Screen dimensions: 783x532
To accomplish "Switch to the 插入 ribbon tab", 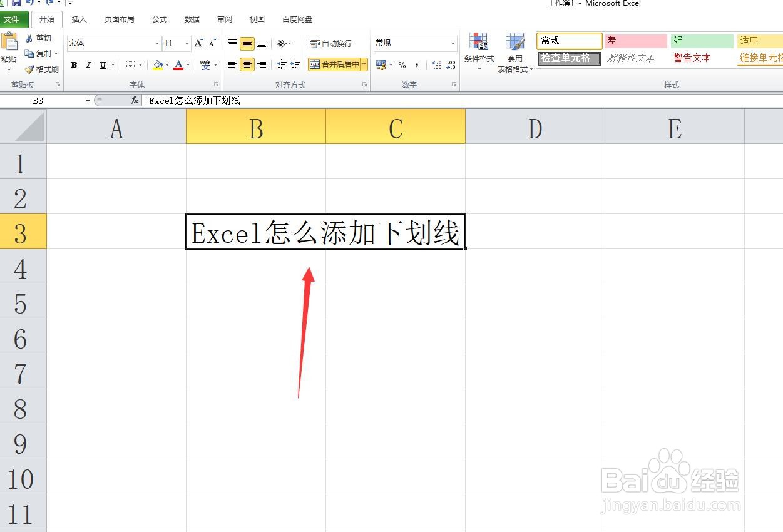I will (79, 19).
